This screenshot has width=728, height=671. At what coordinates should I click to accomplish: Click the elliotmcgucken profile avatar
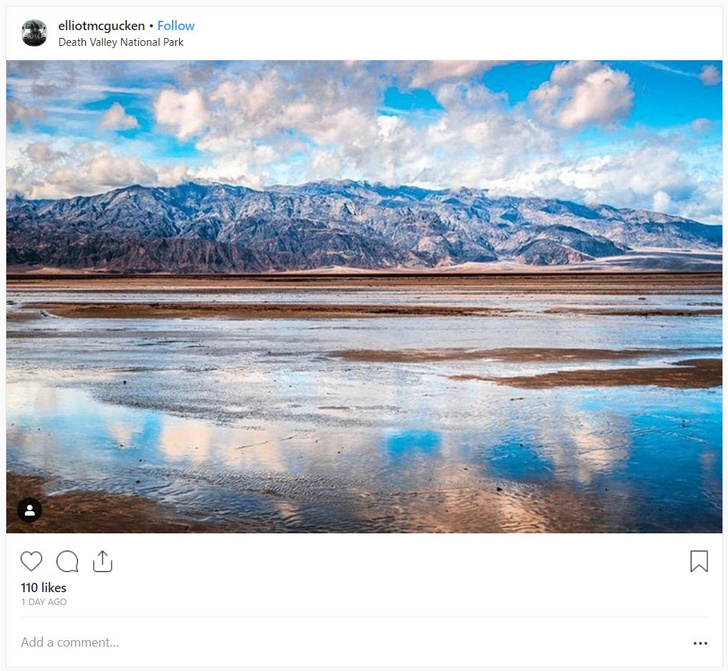[x=34, y=33]
